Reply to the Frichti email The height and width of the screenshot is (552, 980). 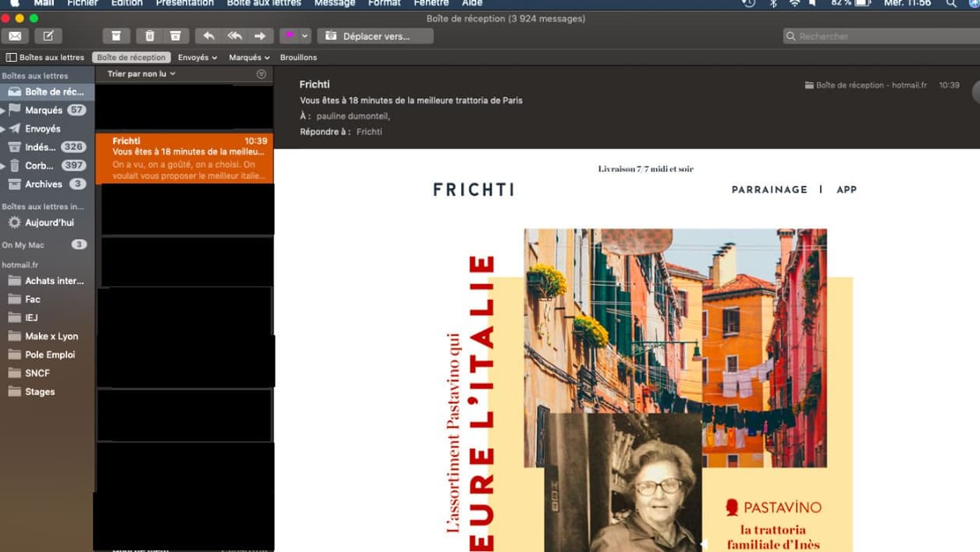click(x=208, y=36)
